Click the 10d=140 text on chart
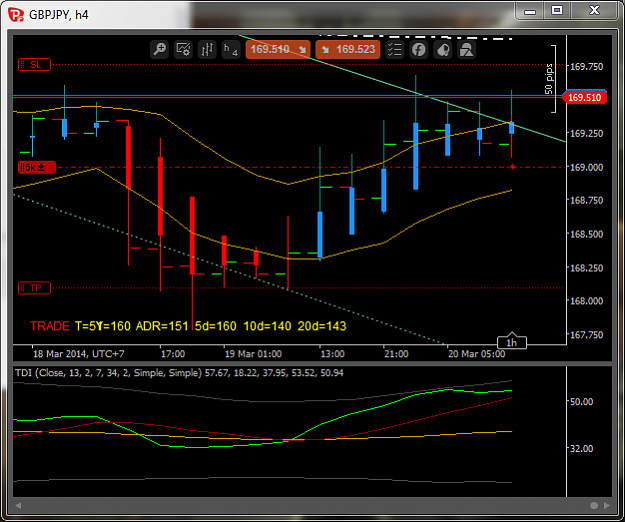This screenshot has height=522, width=625. tap(267, 326)
